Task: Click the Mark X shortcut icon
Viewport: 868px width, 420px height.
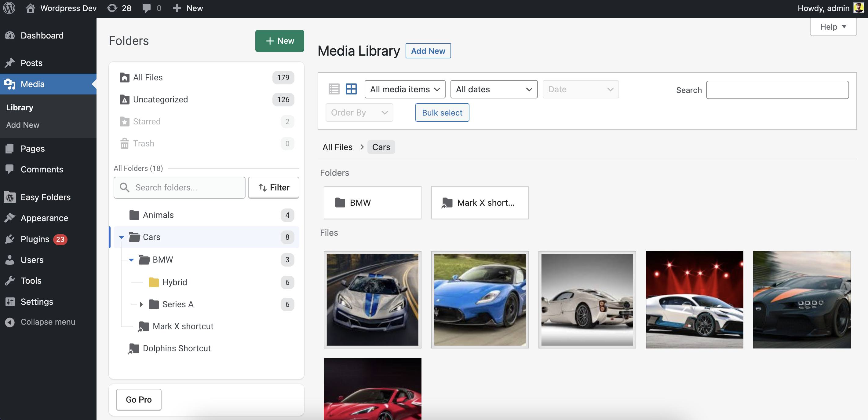Action: 143,326
